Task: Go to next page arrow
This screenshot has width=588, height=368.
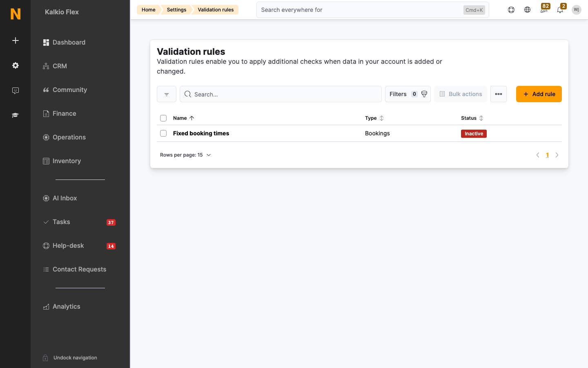Action: coord(557,155)
